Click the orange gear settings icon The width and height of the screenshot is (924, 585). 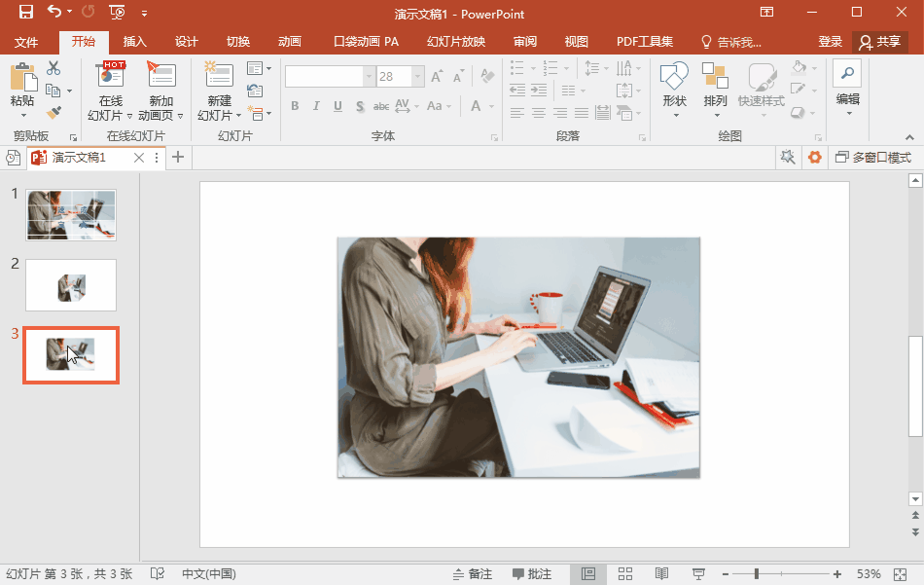click(x=814, y=158)
